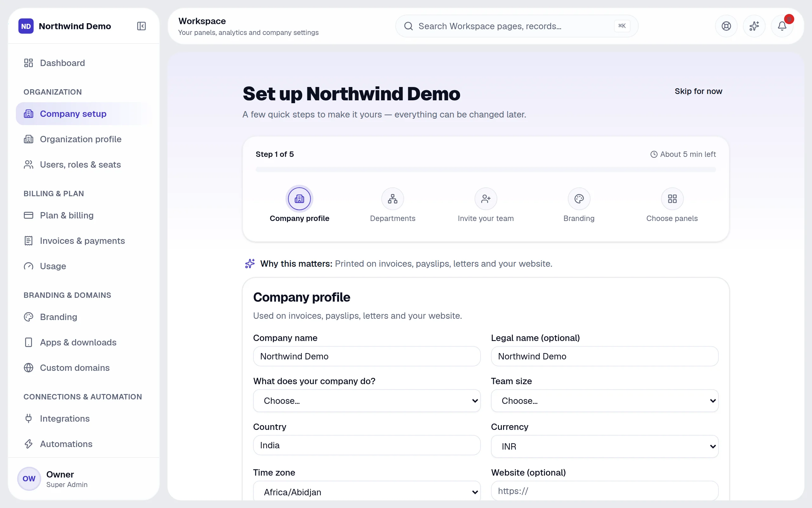Select the Choose panels step icon
Screen dimensions: 812x508
pos(672,198)
